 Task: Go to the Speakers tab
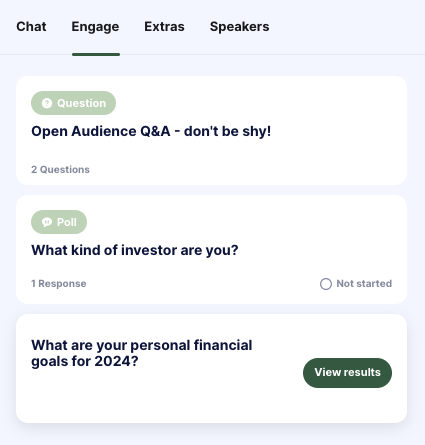tap(240, 27)
